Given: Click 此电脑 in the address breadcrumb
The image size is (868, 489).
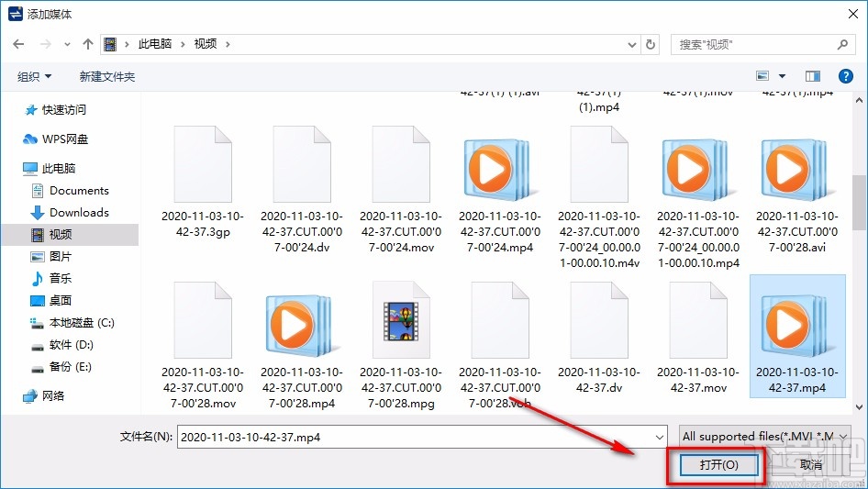Looking at the screenshot, I should (x=155, y=44).
